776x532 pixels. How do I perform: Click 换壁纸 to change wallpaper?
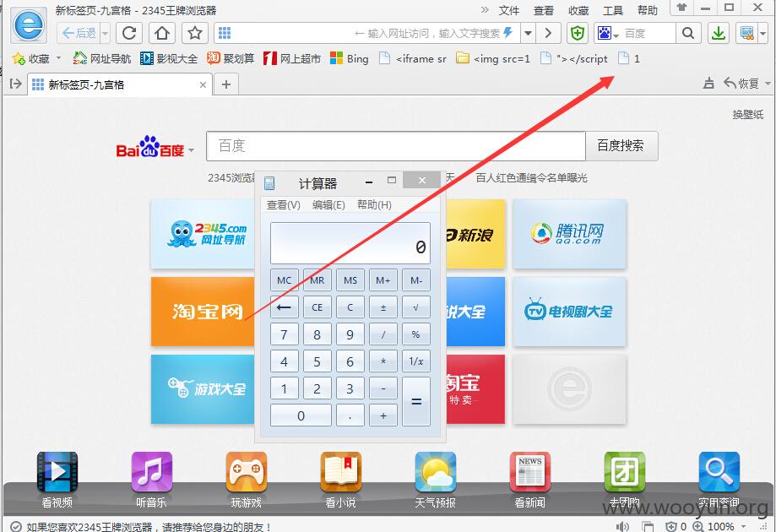point(748,114)
